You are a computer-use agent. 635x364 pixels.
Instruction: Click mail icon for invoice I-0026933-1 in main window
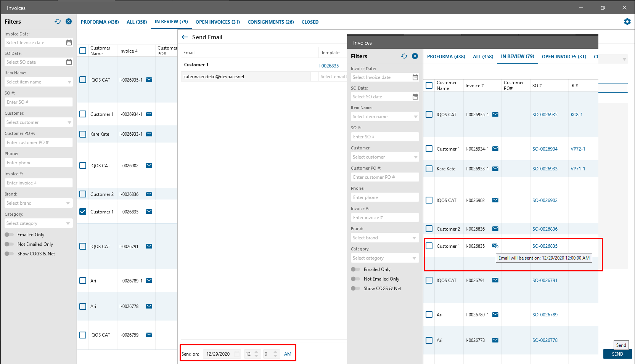[149, 134]
